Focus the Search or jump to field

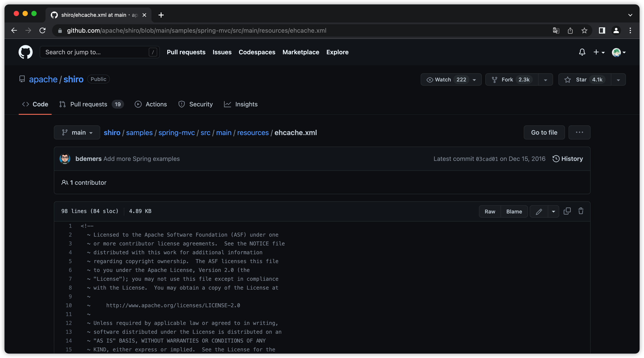(x=100, y=52)
